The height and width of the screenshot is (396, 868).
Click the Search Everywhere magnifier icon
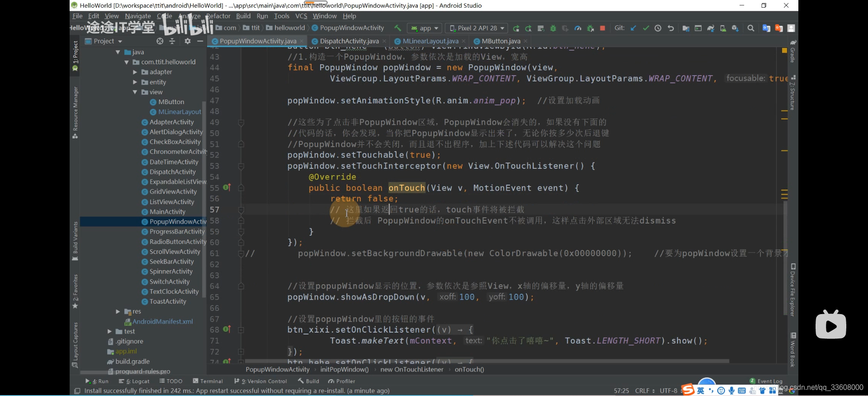[751, 28]
